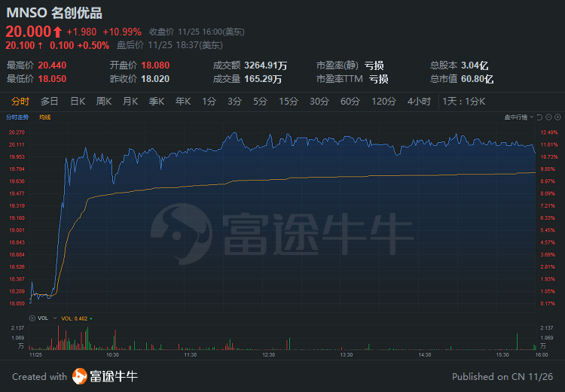
Task: Click the after-hours change +0.50%
Action: [93, 45]
